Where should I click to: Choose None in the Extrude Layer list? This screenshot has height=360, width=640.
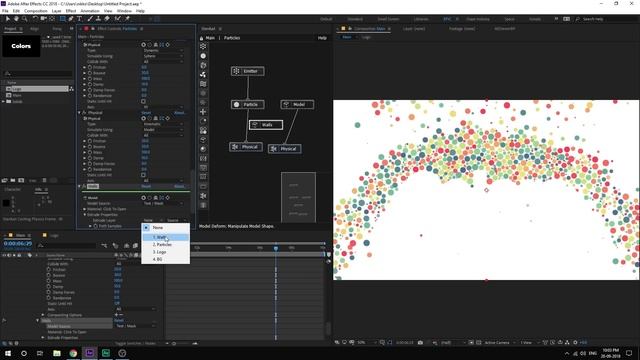coord(165,228)
